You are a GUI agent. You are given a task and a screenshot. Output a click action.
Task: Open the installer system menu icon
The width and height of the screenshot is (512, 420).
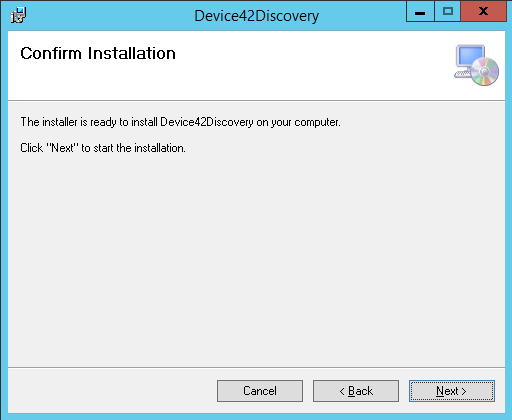tap(18, 15)
